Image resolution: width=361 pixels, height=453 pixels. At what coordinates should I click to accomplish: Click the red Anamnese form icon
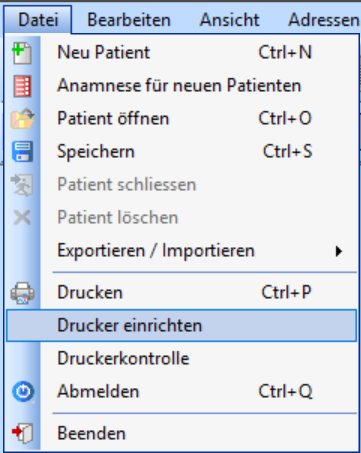click(x=22, y=86)
